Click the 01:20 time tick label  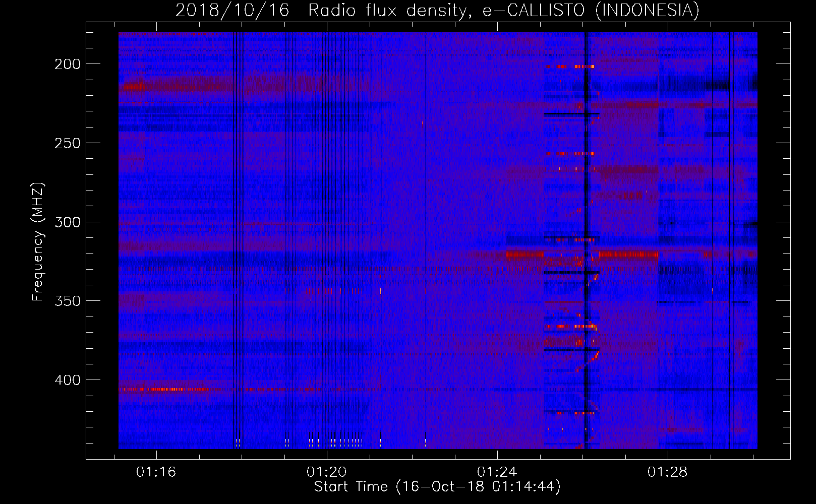click(327, 472)
